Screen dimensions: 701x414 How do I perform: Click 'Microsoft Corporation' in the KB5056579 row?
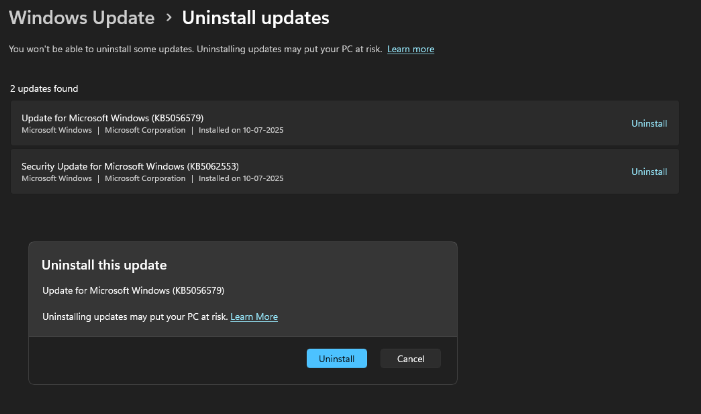click(145, 130)
